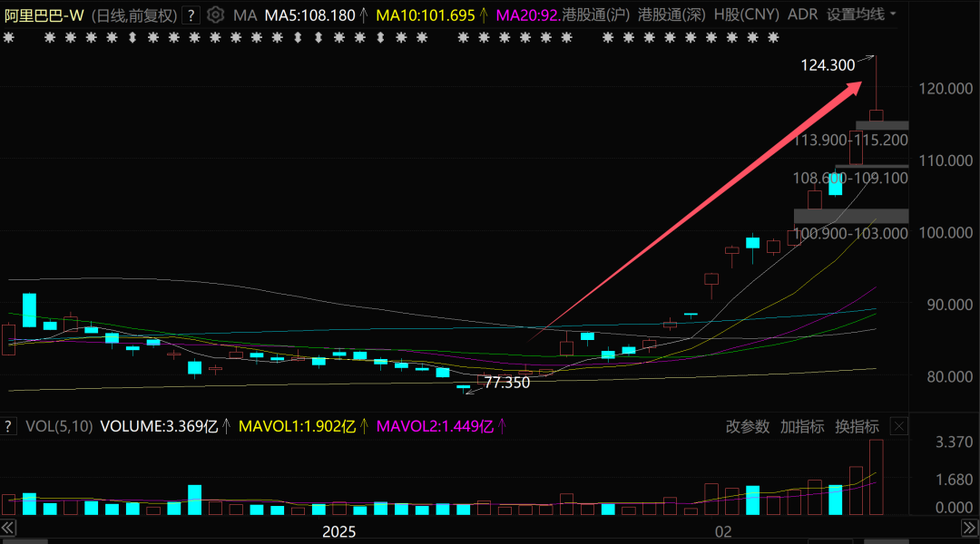The height and width of the screenshot is (544, 980).
Task: Click the 100.900-103.000 gap range label
Action: click(x=850, y=234)
